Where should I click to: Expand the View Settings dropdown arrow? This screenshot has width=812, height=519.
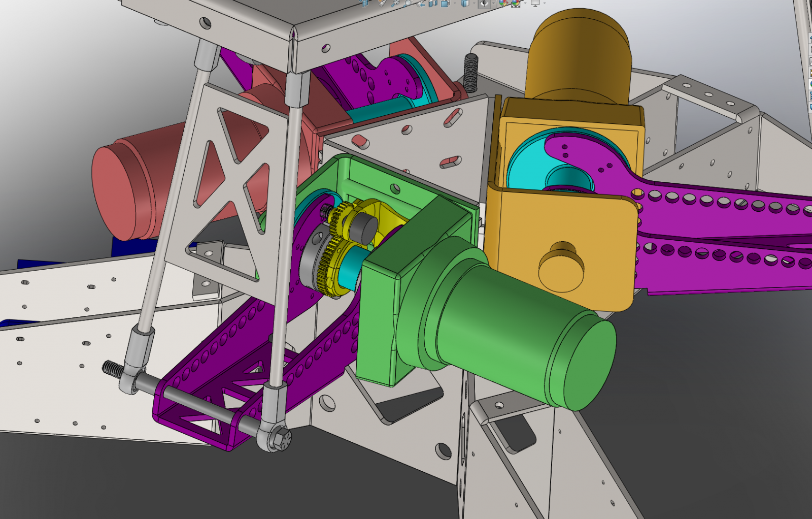pyautogui.click(x=544, y=3)
